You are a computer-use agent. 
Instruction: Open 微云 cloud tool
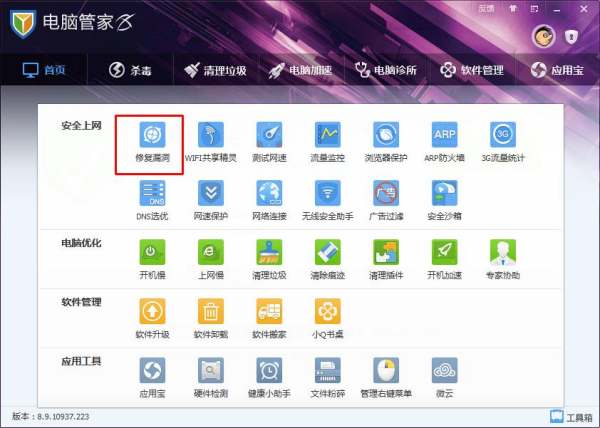point(444,378)
